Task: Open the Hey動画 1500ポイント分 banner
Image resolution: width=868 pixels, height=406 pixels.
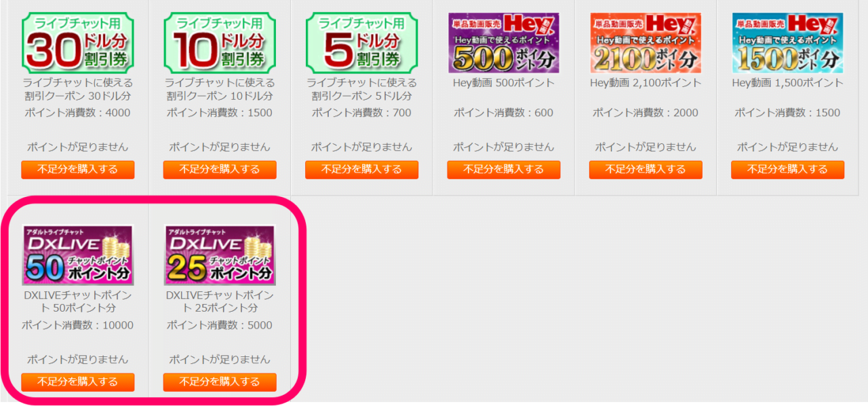Action: click(787, 43)
